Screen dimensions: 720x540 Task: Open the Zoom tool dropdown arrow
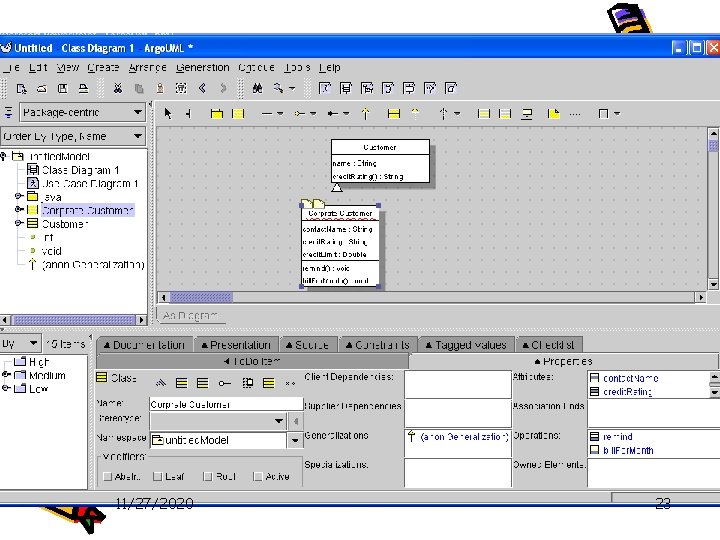point(292,88)
